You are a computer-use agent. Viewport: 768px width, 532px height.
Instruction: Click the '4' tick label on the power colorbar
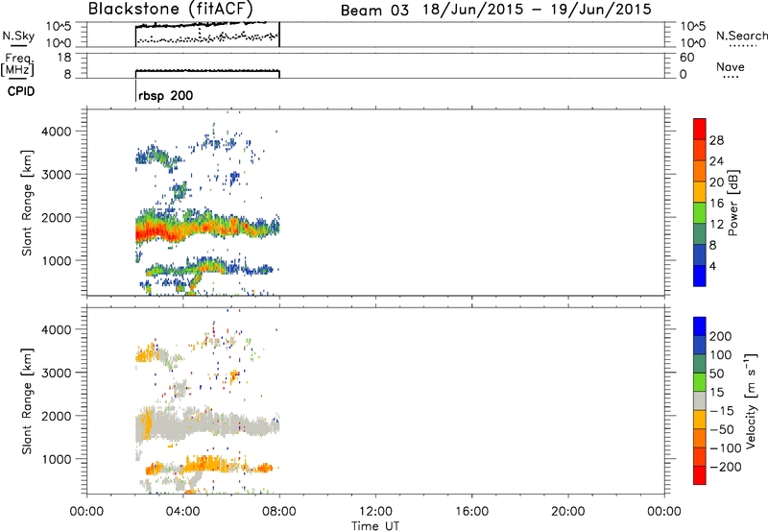tap(713, 266)
